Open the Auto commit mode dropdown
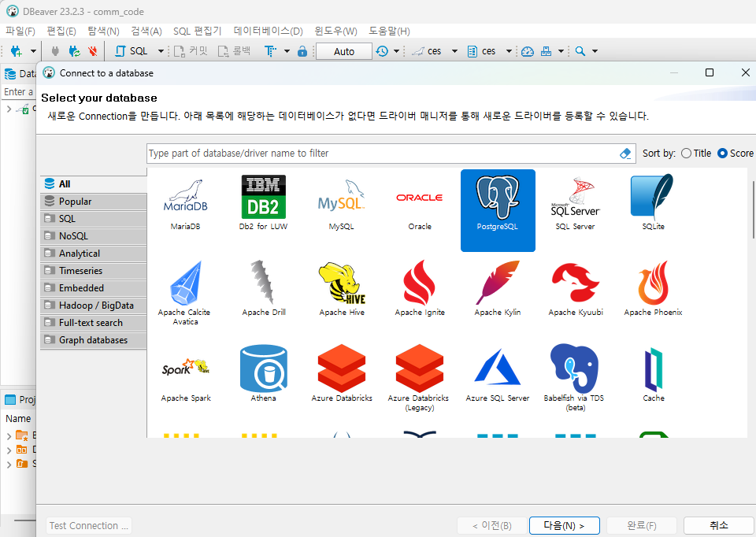The image size is (756, 537). coord(343,50)
